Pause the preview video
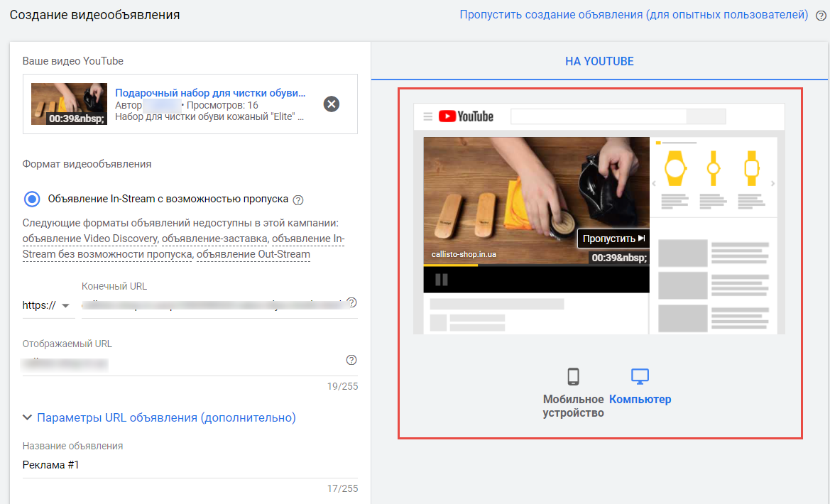Image resolution: width=830 pixels, height=504 pixels. (441, 280)
